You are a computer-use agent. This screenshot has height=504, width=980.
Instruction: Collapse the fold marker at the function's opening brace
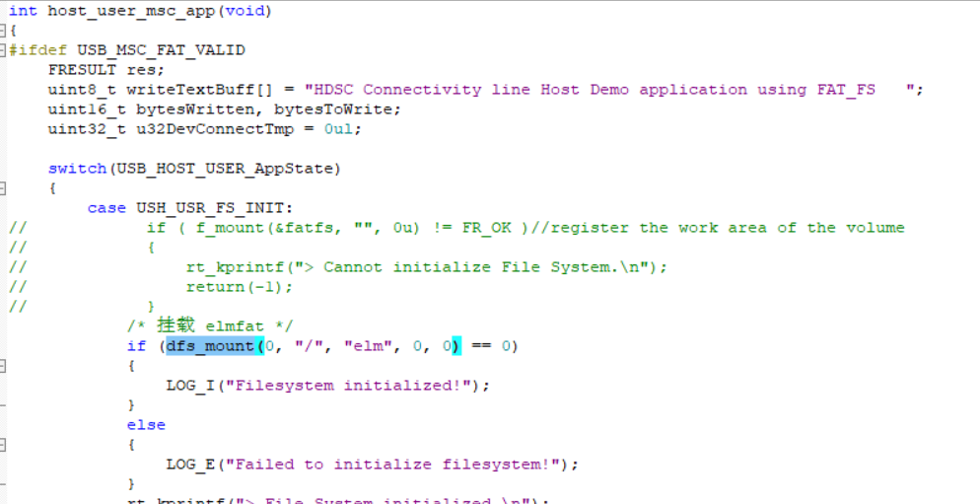(3, 30)
